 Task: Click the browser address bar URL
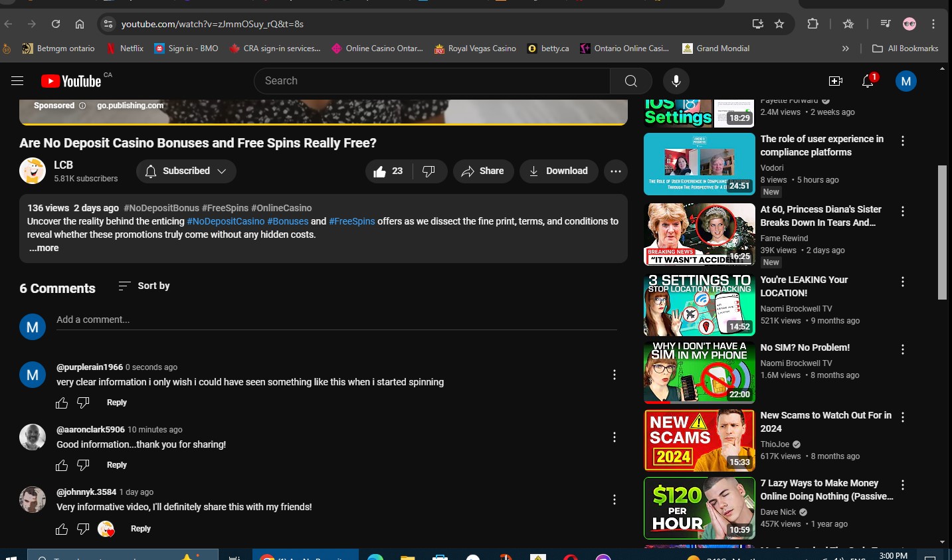coord(213,24)
